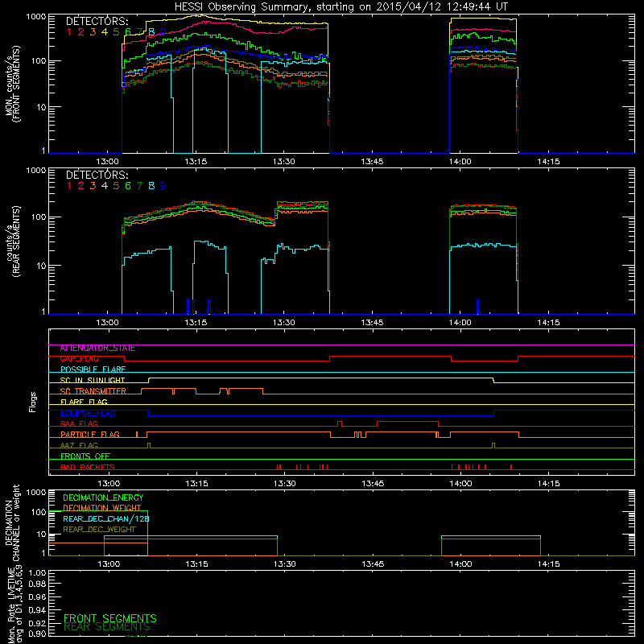Select detector 8 in the rear segments legend
644x644 pixels.
pyautogui.click(x=151, y=186)
